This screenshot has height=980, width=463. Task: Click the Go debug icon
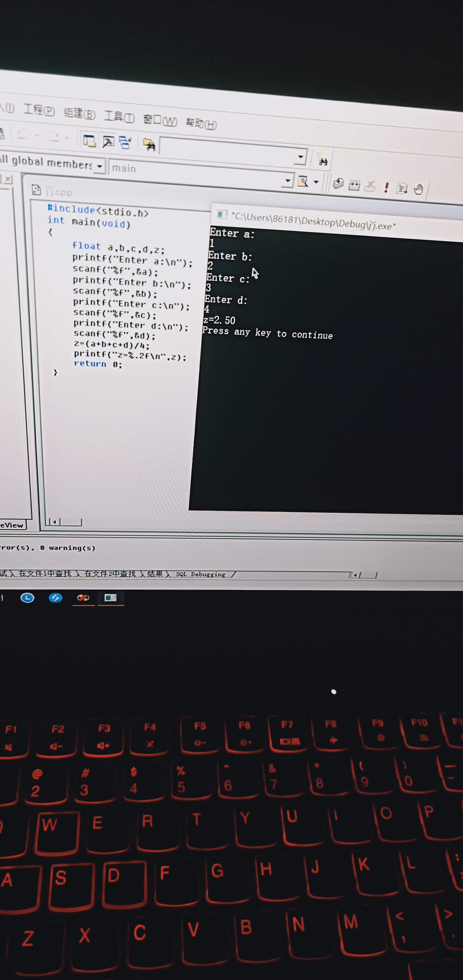tap(402, 188)
